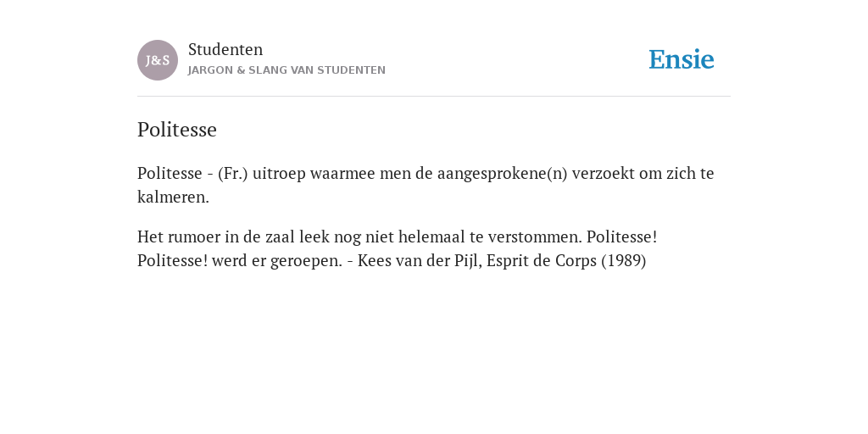Click the (Fr.) abbreviation in the definition
This screenshot has height=434, width=868.
click(x=233, y=173)
